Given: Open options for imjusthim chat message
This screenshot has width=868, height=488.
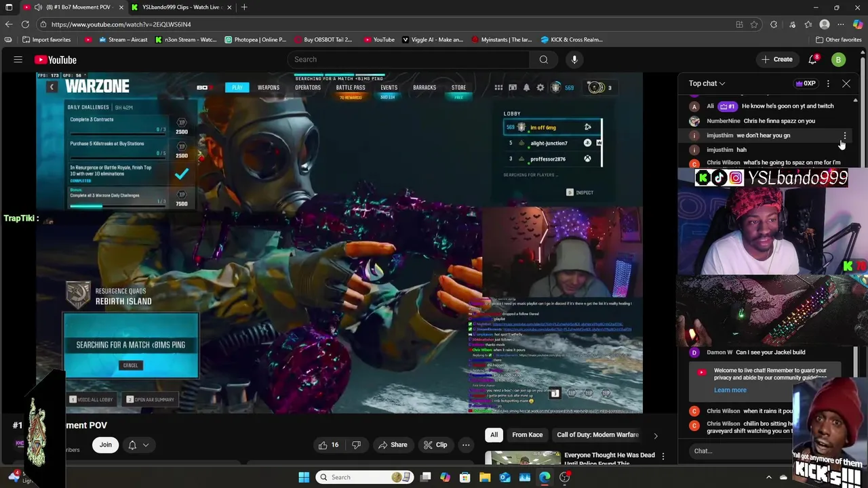Looking at the screenshot, I should click(x=844, y=136).
